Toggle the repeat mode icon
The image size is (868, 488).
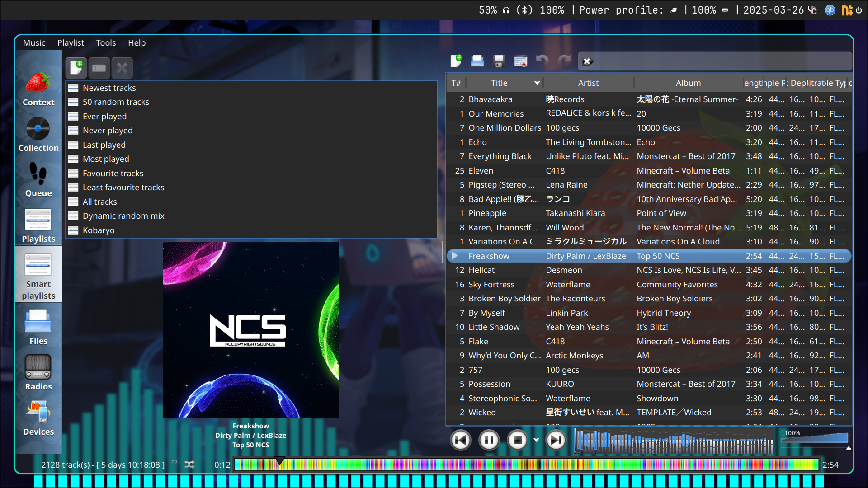click(x=175, y=462)
